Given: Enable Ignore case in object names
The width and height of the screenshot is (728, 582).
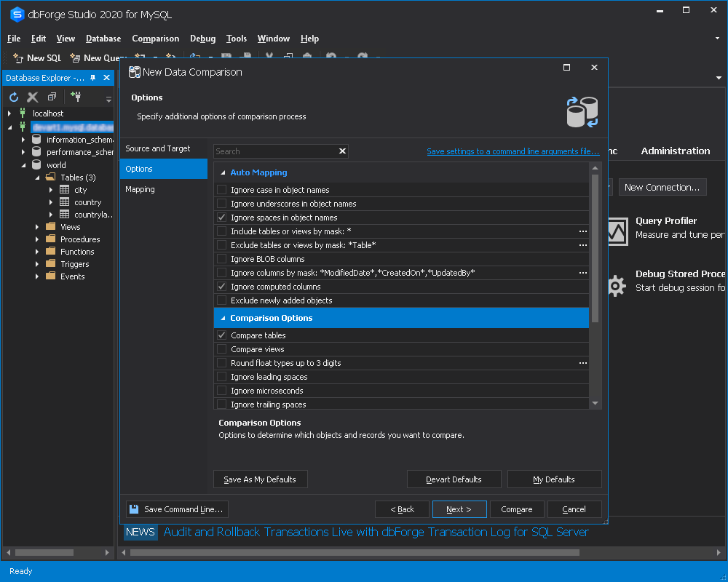Looking at the screenshot, I should (x=222, y=189).
